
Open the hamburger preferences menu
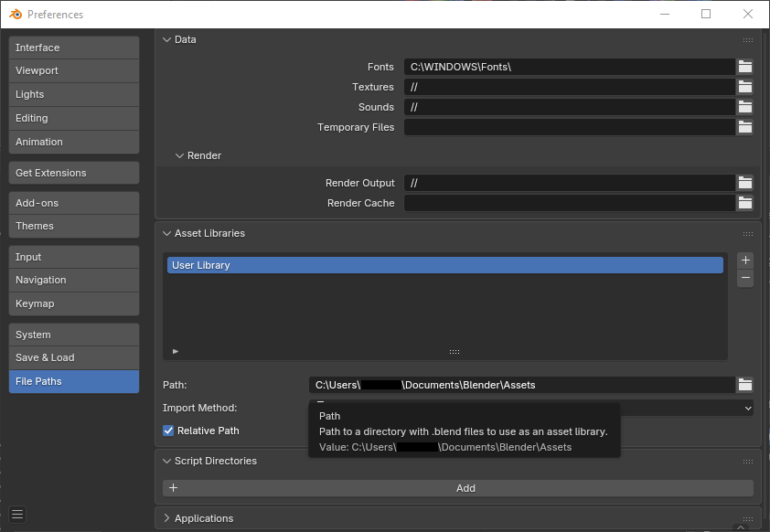17,515
